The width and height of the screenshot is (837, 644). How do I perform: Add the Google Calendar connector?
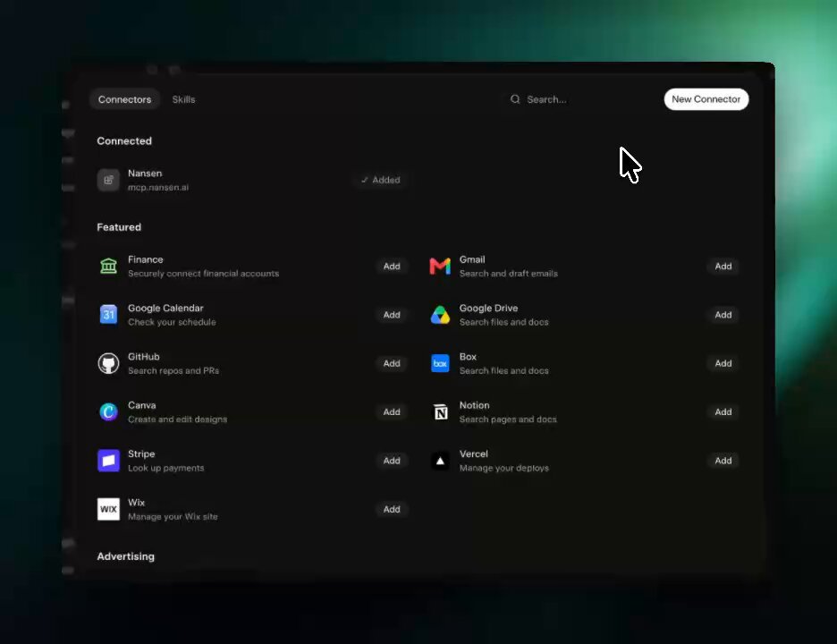coord(392,315)
